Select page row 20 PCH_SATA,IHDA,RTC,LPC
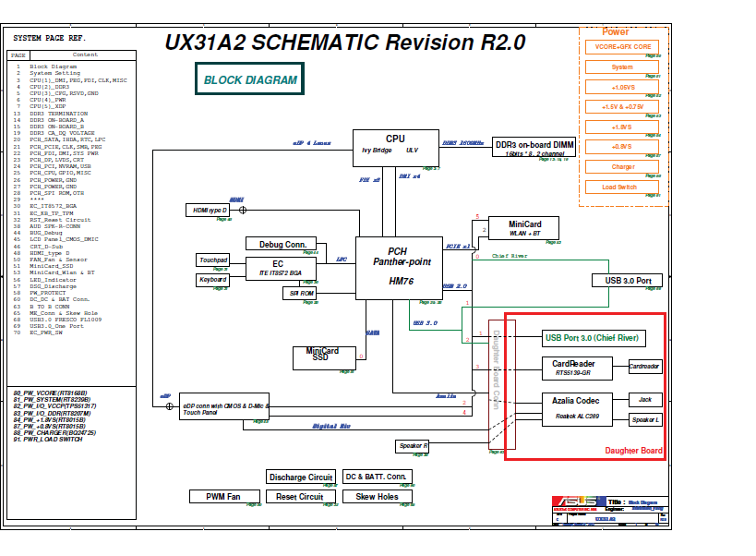The image size is (756, 556). click(x=59, y=139)
